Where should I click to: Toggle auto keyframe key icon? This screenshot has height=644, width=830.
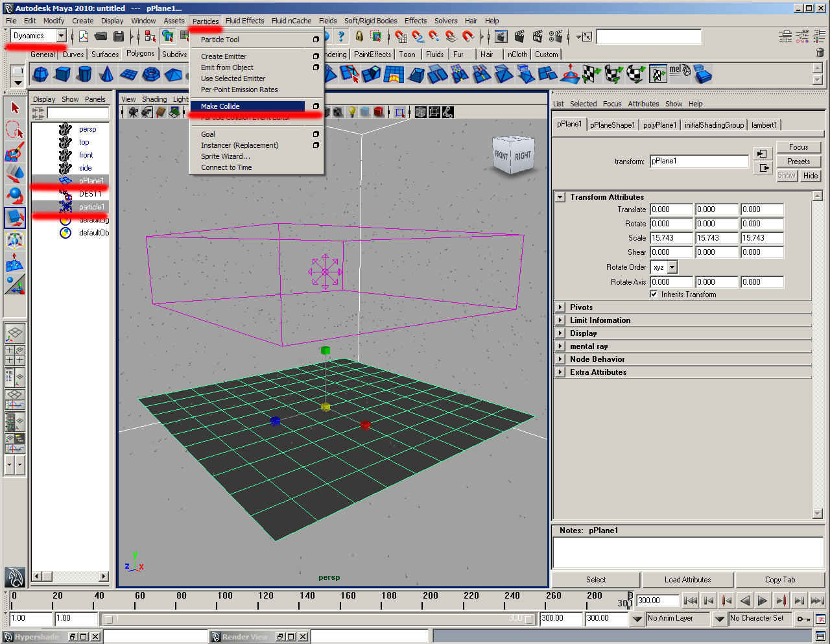coord(803,619)
